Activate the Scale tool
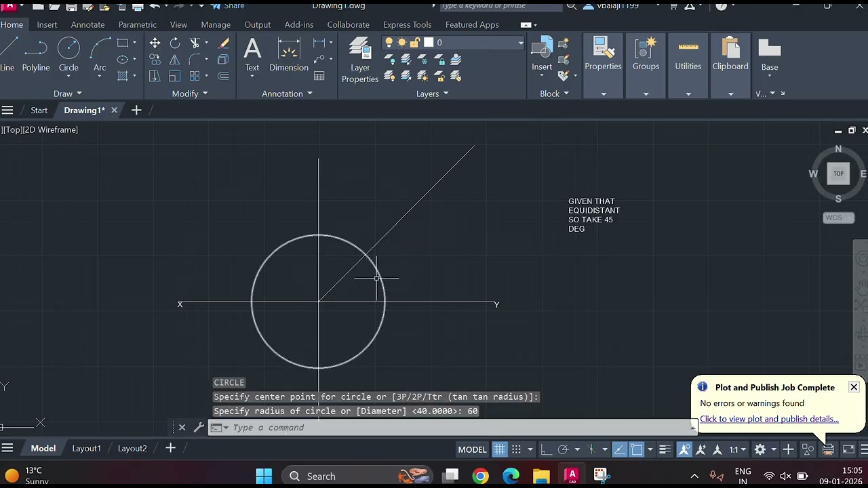 click(175, 76)
